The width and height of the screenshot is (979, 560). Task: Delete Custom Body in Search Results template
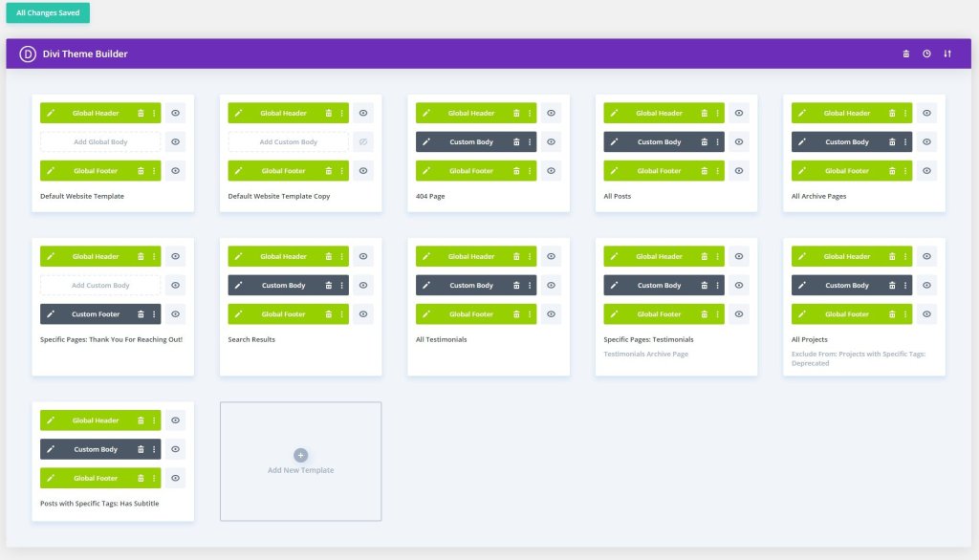click(x=329, y=286)
